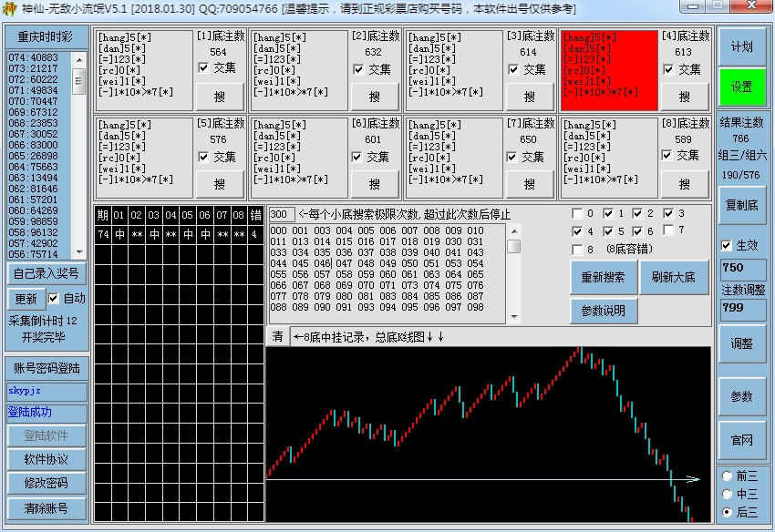775x532 pixels.
Task: Click the 官网 official website button
Action: (742, 441)
